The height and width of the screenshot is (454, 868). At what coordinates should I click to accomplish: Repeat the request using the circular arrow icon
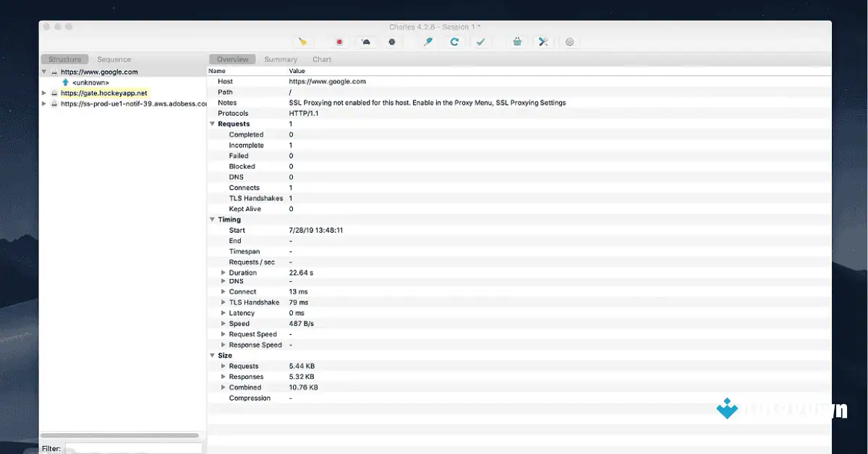454,41
